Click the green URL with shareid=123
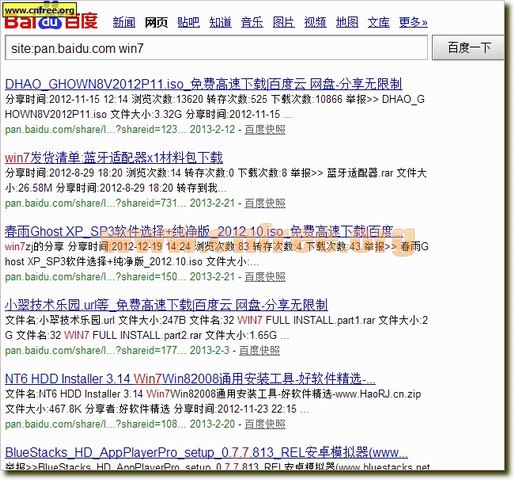 [x=96, y=129]
